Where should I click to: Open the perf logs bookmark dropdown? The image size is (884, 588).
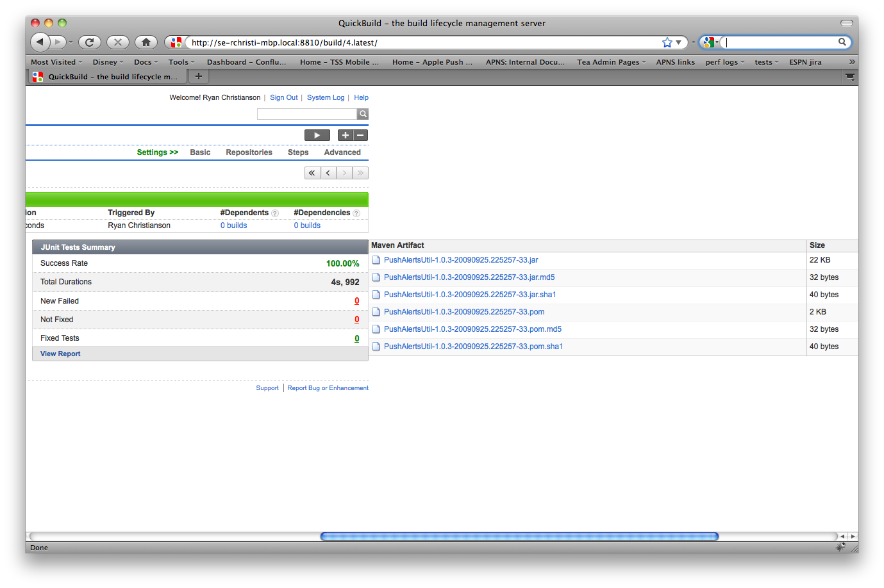[x=724, y=62]
